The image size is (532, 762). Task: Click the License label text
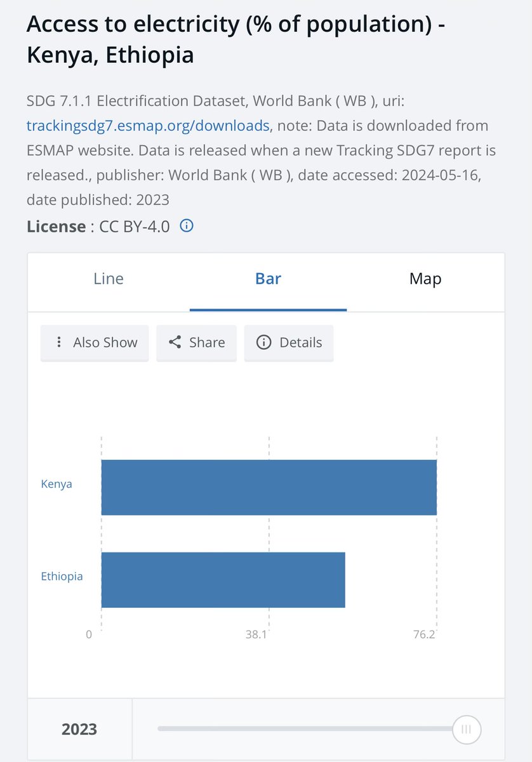point(56,227)
